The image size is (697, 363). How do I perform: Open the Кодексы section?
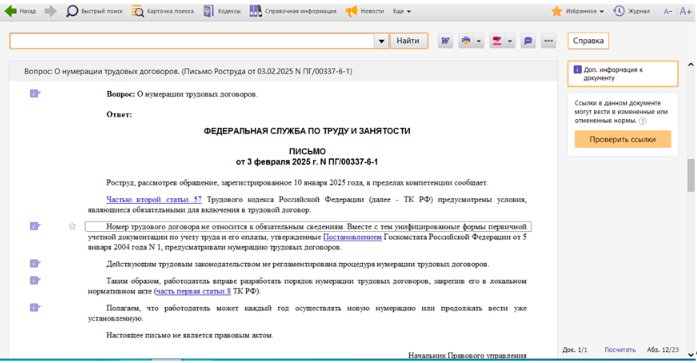point(222,11)
